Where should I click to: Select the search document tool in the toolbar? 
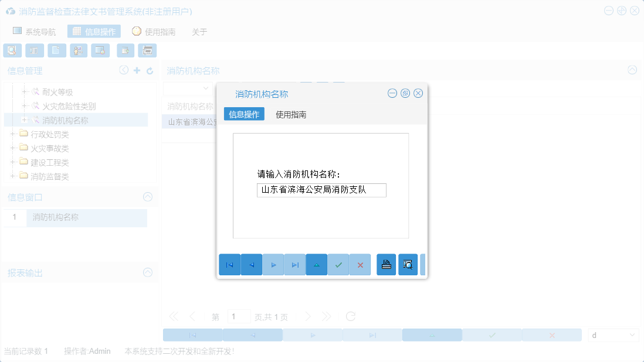pyautogui.click(x=12, y=50)
